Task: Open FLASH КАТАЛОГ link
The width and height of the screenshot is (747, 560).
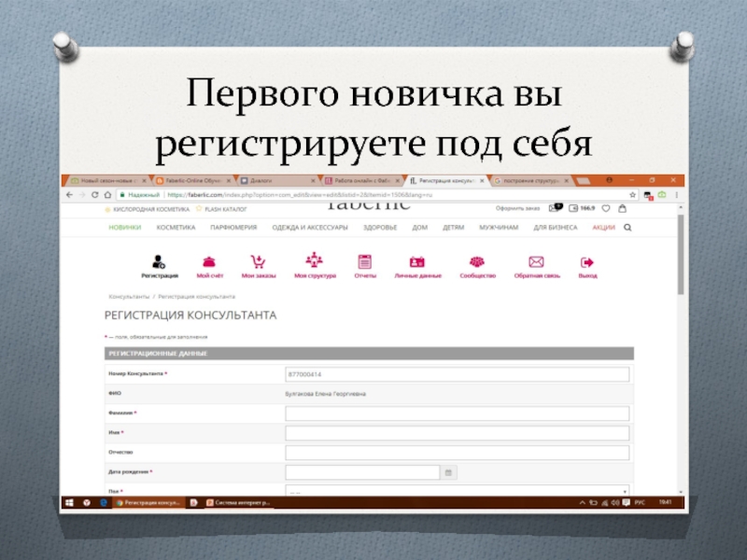Action: [225, 209]
